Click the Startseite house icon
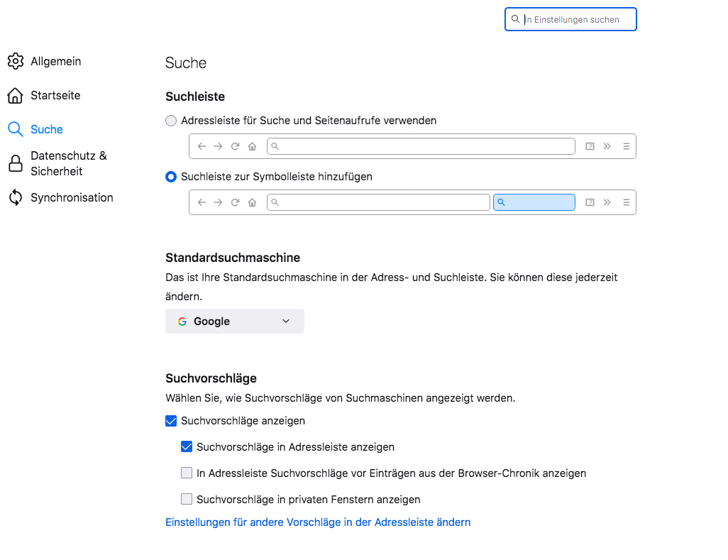This screenshot has width=728, height=560. coord(16,96)
